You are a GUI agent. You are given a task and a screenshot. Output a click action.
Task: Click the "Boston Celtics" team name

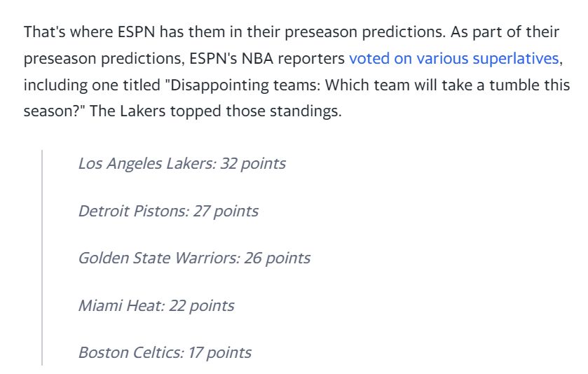coord(130,353)
